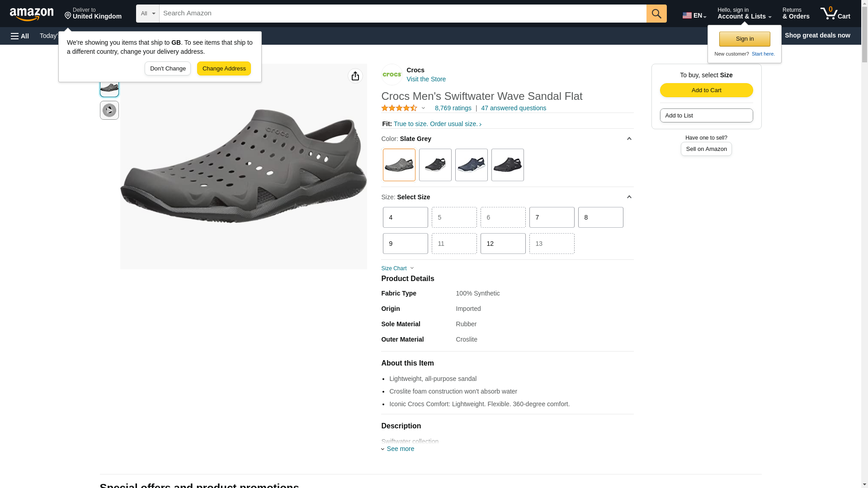Click the Amazon logo
Screen dimensions: 868x488
(x=32, y=14)
